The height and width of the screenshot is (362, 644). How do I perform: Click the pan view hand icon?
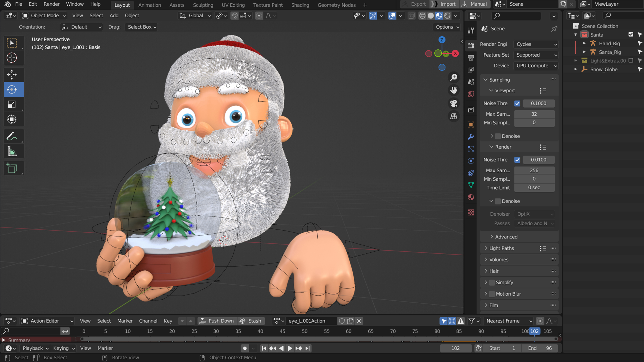pyautogui.click(x=454, y=90)
